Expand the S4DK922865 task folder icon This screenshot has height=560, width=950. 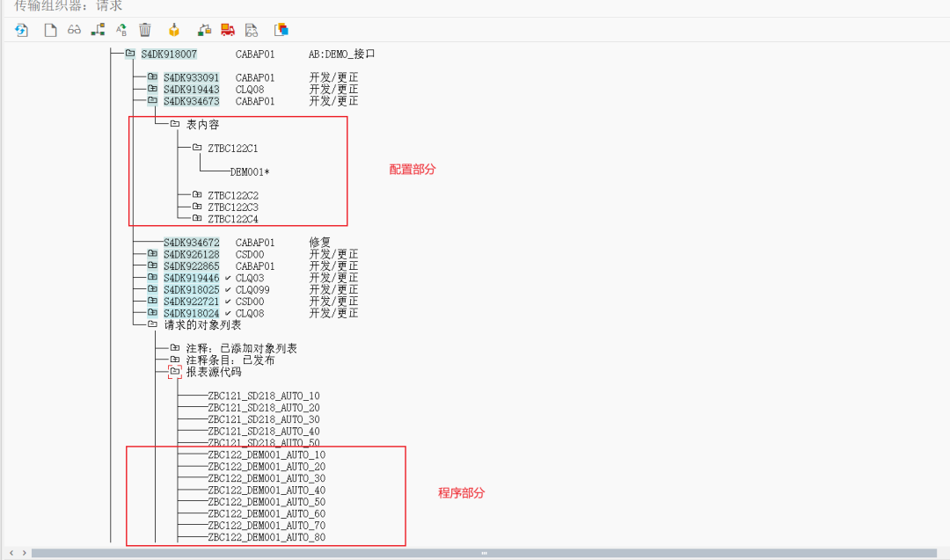[153, 265]
